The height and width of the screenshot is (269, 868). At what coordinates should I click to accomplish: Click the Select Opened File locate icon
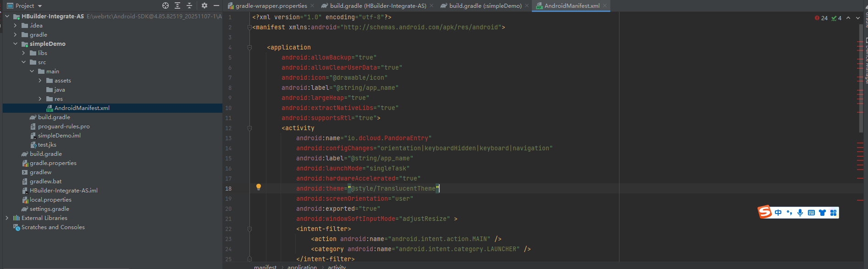[x=166, y=5]
